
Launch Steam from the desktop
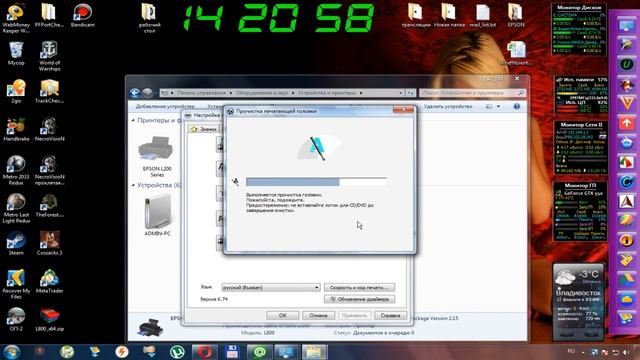click(16, 243)
